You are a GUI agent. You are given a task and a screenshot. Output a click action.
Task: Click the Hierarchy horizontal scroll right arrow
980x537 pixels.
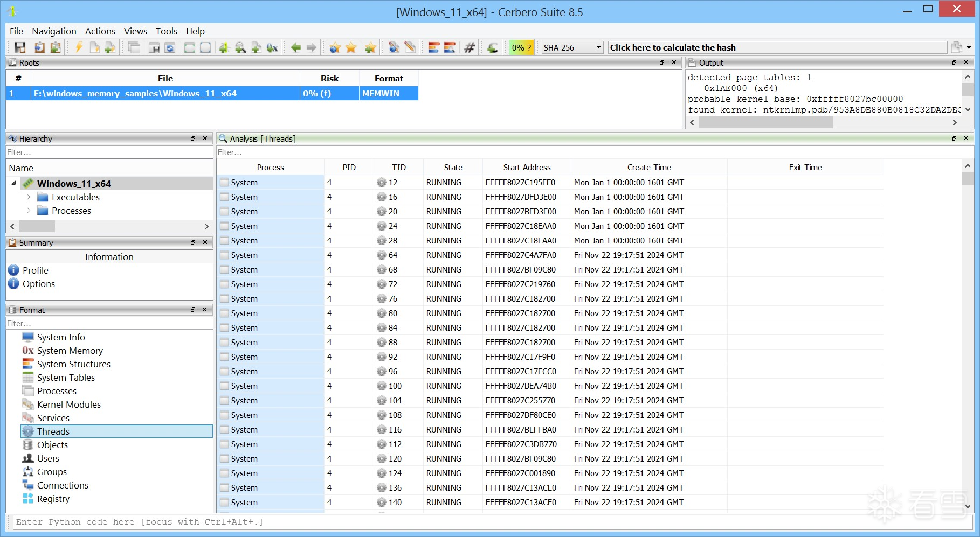point(206,226)
